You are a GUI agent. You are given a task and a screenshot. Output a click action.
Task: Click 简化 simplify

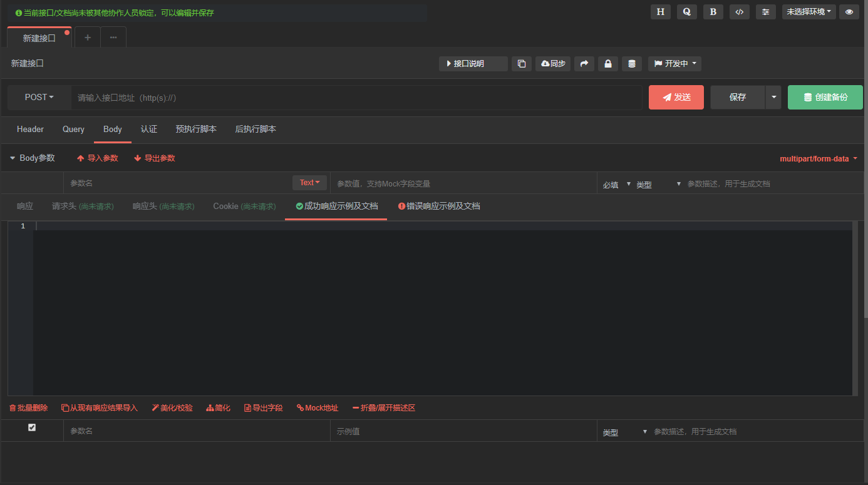coord(218,408)
